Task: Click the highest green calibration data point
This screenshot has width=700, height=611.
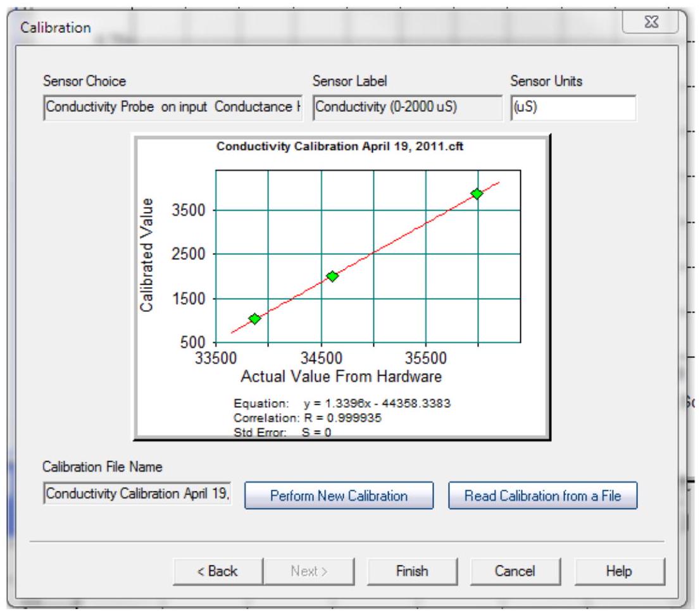Action: (x=477, y=194)
